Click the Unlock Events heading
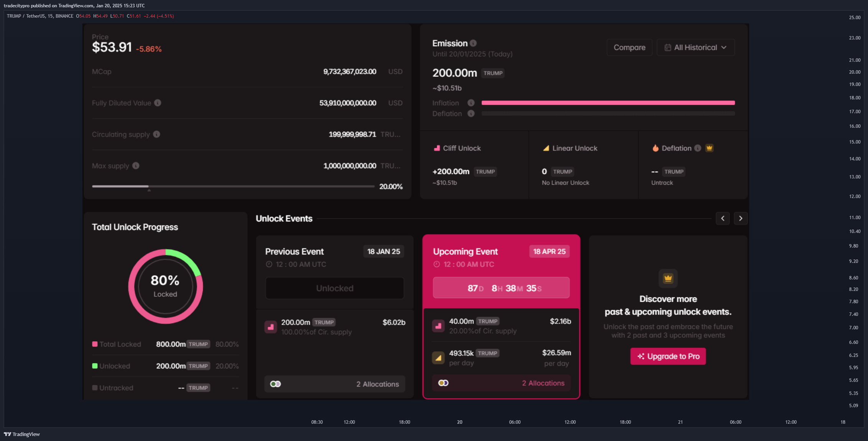This screenshot has width=868, height=441. tap(284, 219)
